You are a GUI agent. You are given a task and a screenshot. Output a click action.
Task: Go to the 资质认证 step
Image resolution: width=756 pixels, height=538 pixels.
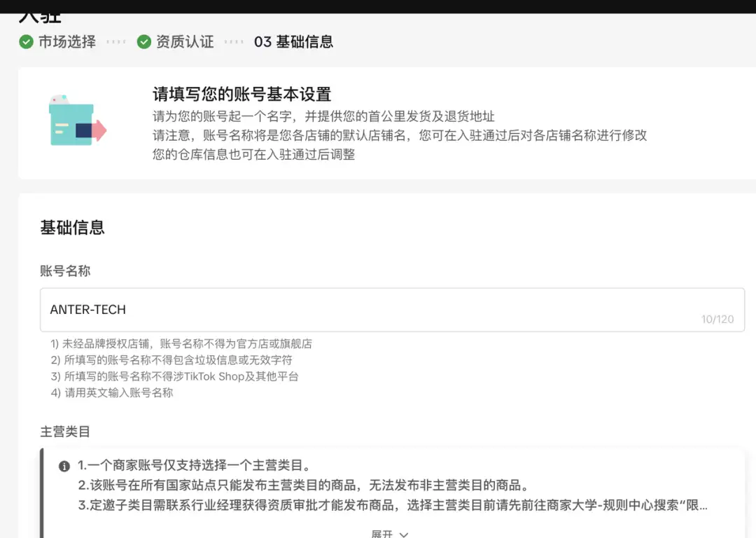[x=185, y=42]
